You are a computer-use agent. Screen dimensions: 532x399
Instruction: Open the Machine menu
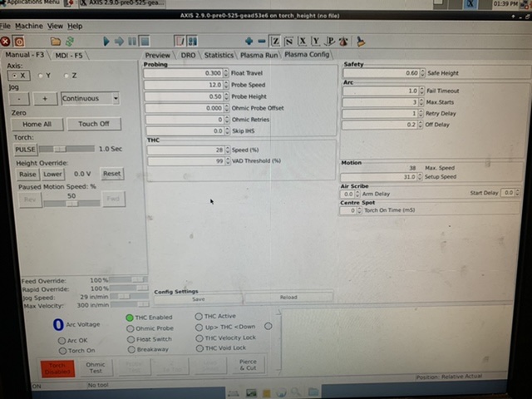click(29, 26)
